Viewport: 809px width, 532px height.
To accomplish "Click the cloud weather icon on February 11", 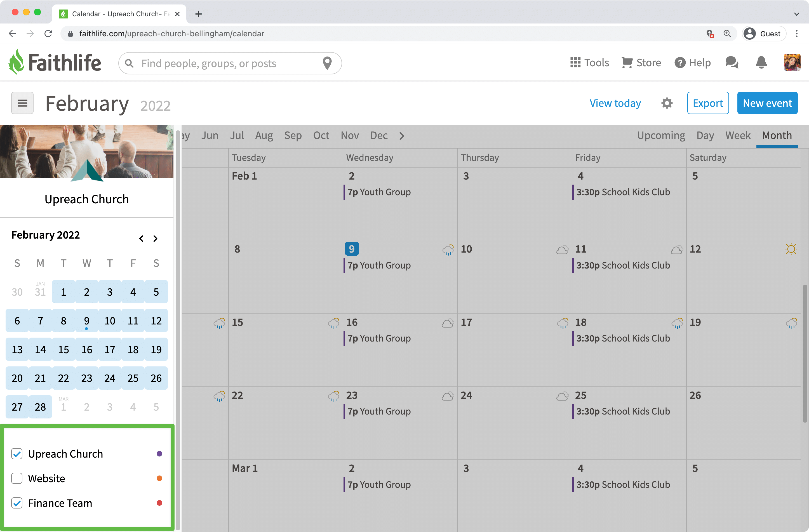I will click(677, 250).
